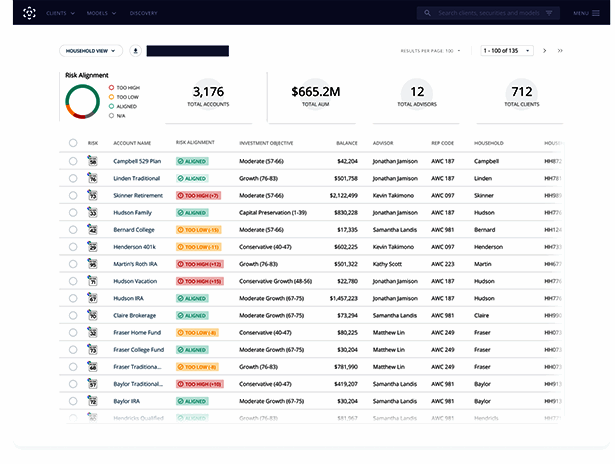The width and height of the screenshot is (615, 464).
Task: Click the search filter icon
Action: 549,13
